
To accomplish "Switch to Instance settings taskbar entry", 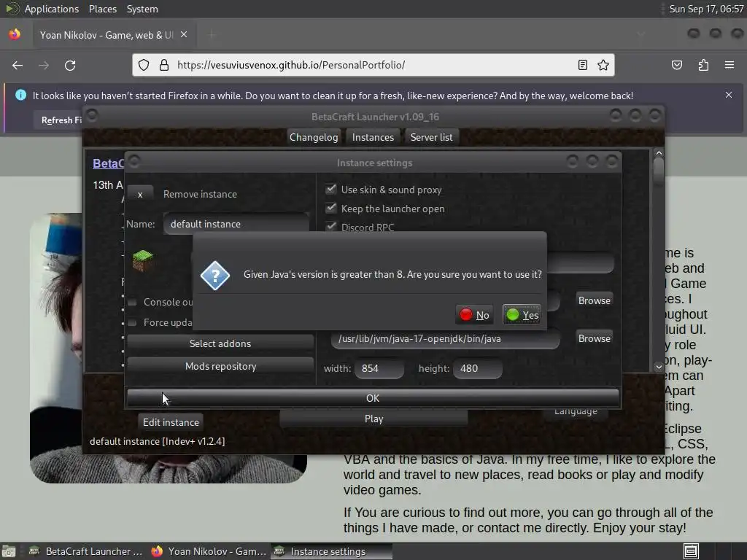I will click(x=331, y=551).
